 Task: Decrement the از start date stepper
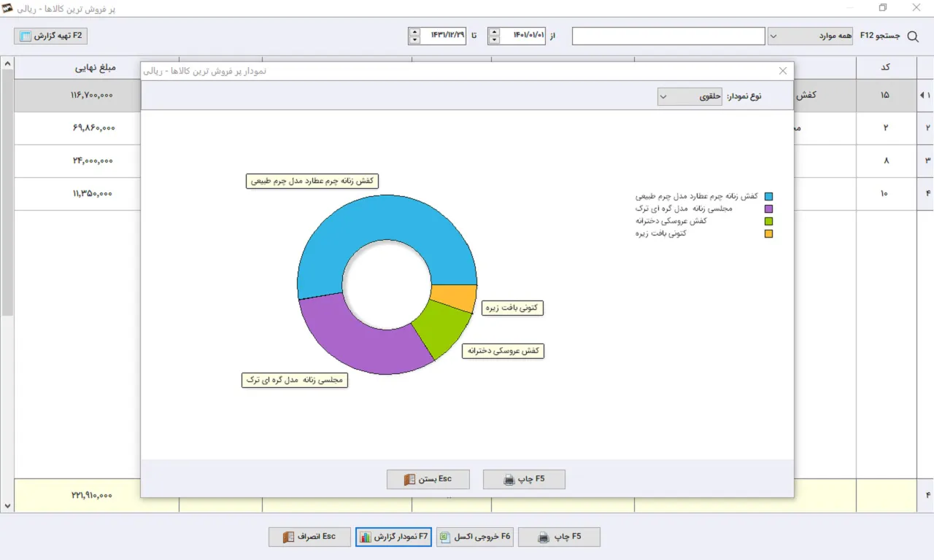pyautogui.click(x=494, y=40)
